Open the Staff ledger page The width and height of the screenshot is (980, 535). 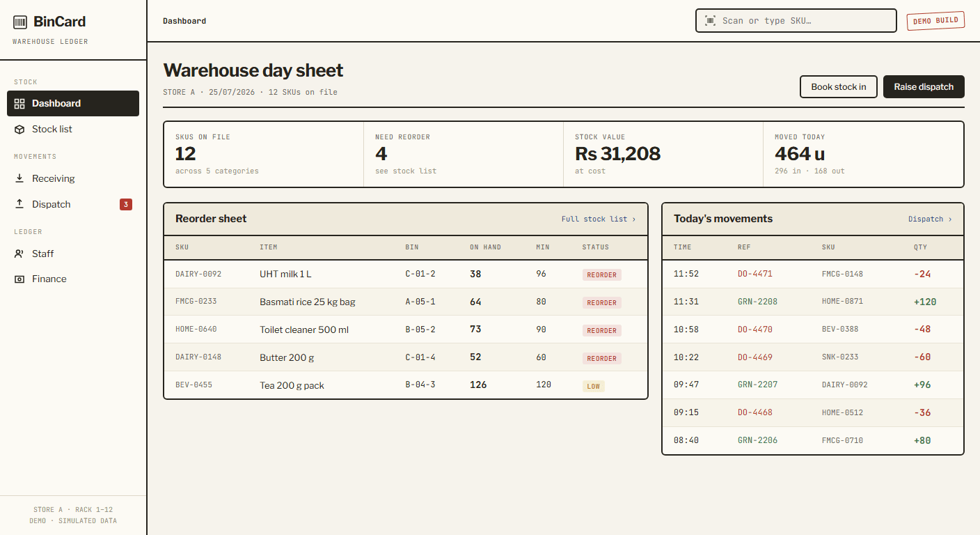[73, 254]
